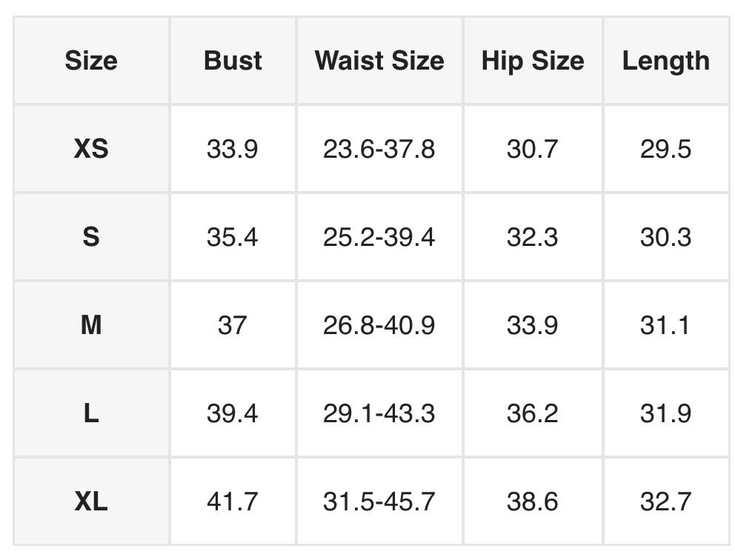
Task: Click the XS bust value 33.9
Action: [x=233, y=149]
